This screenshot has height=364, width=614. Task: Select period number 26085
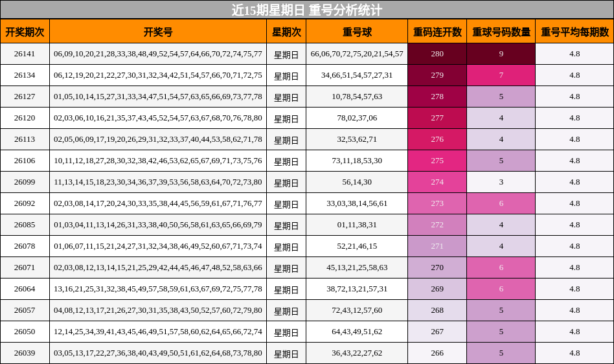pos(25,225)
